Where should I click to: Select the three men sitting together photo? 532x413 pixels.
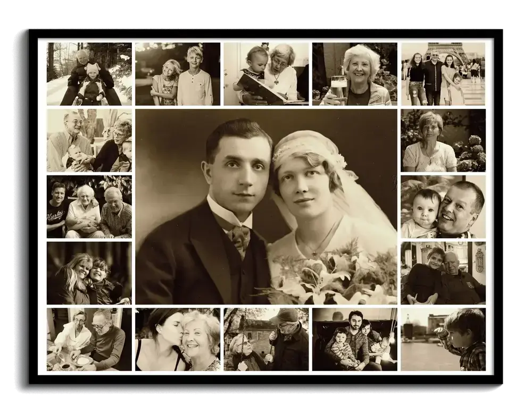click(x=89, y=206)
